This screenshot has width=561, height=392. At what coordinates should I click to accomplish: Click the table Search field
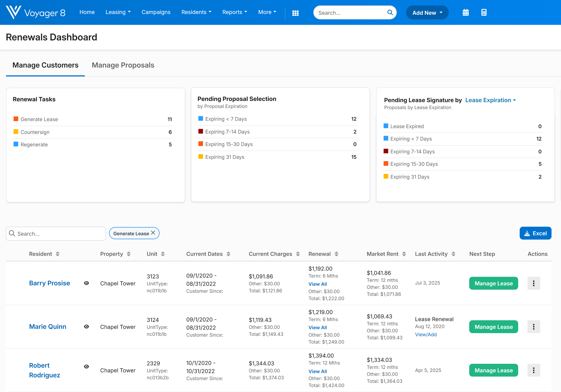[56, 234]
